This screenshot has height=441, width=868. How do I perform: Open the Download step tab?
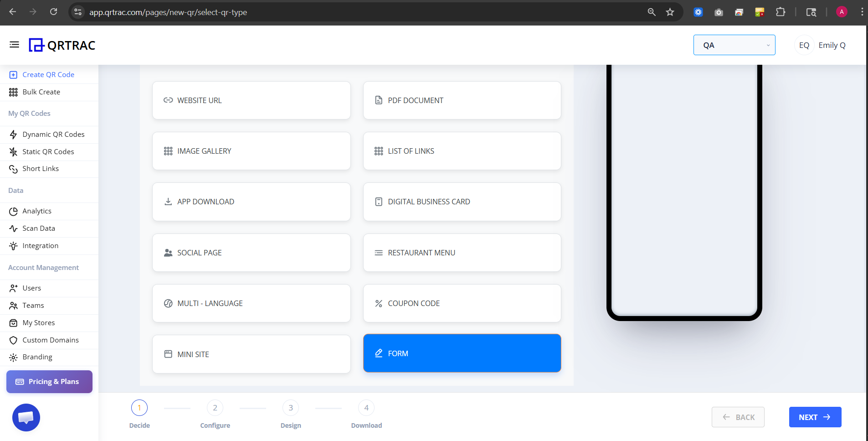(366, 407)
